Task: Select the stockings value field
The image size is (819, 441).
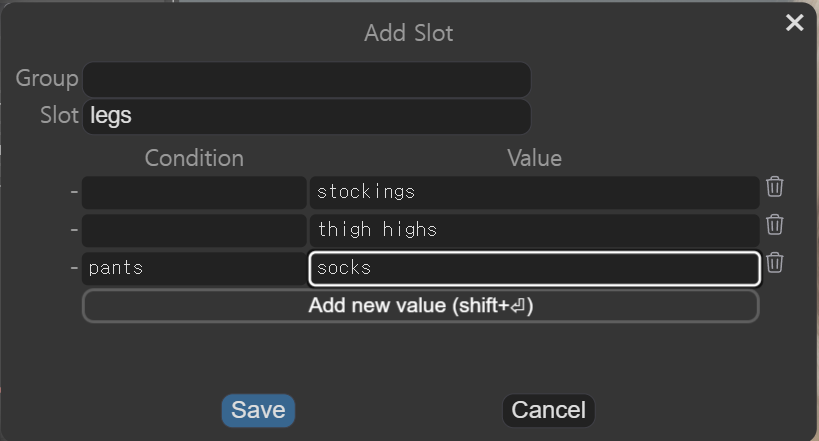Action: coord(534,192)
